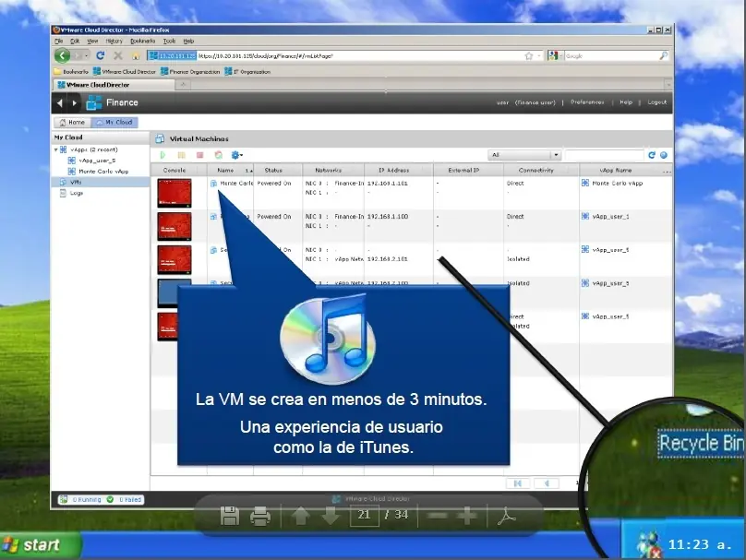Open the IT Organization bookmark

click(x=247, y=72)
